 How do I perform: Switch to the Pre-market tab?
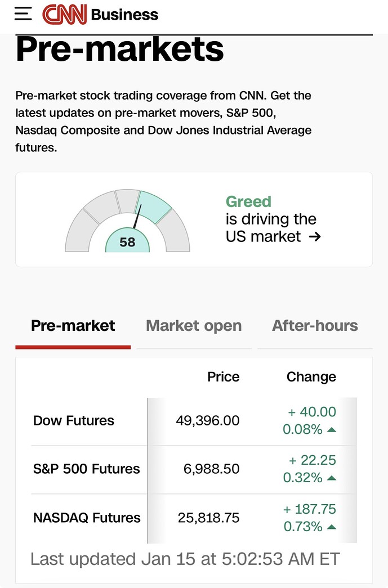tap(73, 326)
